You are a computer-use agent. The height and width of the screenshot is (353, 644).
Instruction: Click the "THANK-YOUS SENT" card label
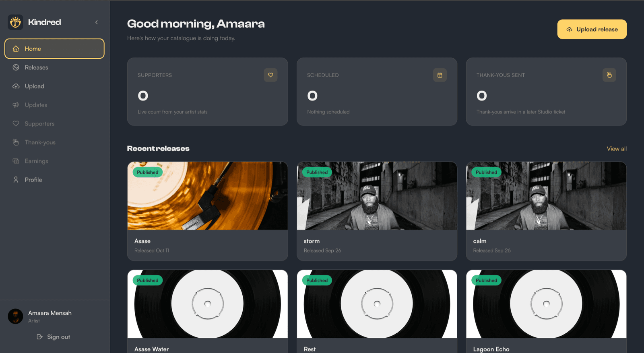point(501,75)
